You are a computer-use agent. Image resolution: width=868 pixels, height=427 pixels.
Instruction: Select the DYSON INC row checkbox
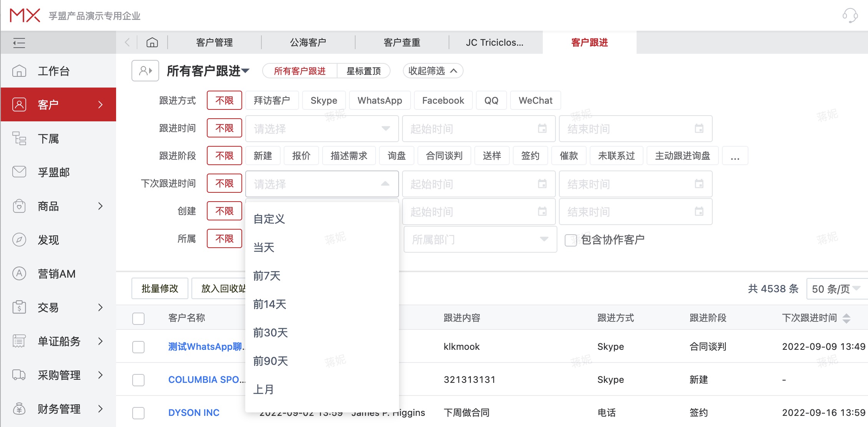138,413
